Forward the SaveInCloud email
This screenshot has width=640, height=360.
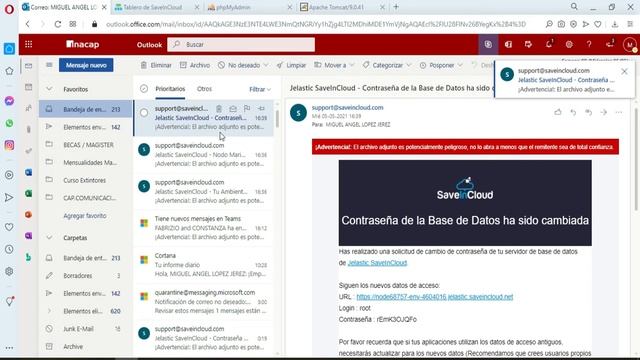click(x=604, y=112)
